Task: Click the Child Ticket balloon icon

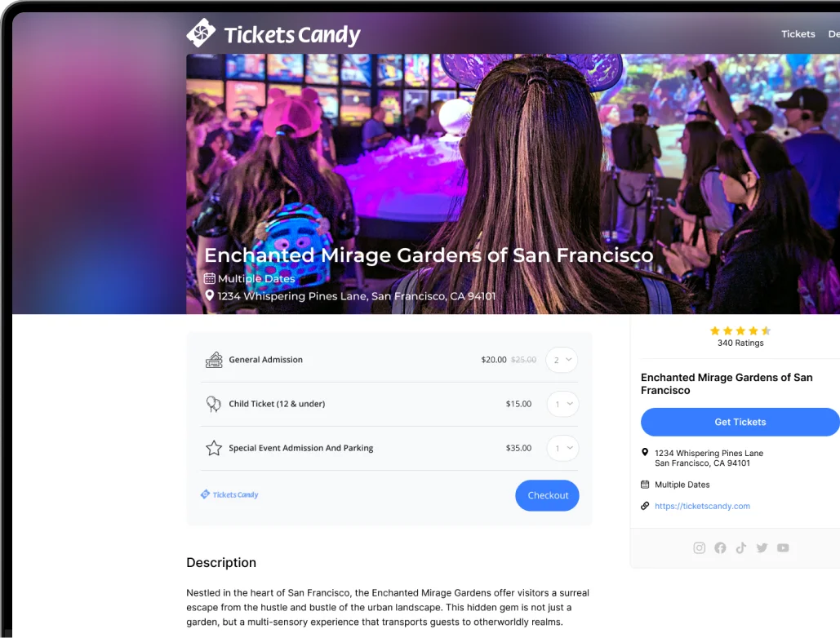Action: pos(213,404)
